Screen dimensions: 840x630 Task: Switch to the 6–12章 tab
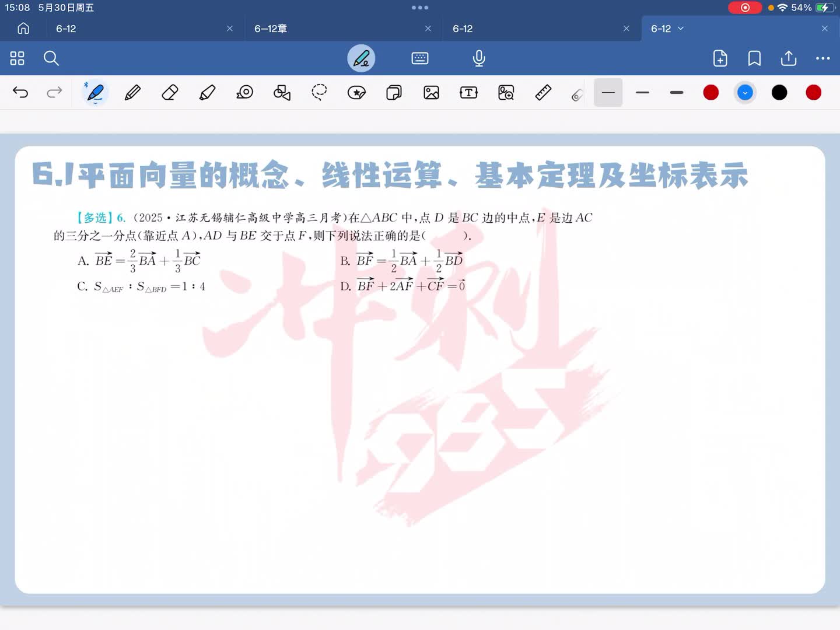coord(271,29)
